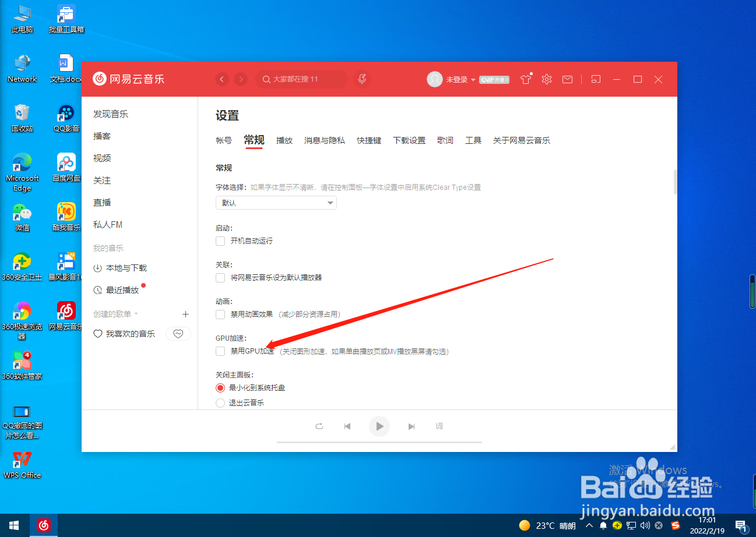Toggle the lyrics 词 button
This screenshot has height=537, width=756.
click(x=439, y=426)
